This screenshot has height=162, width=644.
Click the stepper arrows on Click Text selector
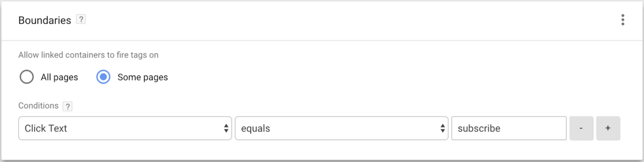(226, 128)
